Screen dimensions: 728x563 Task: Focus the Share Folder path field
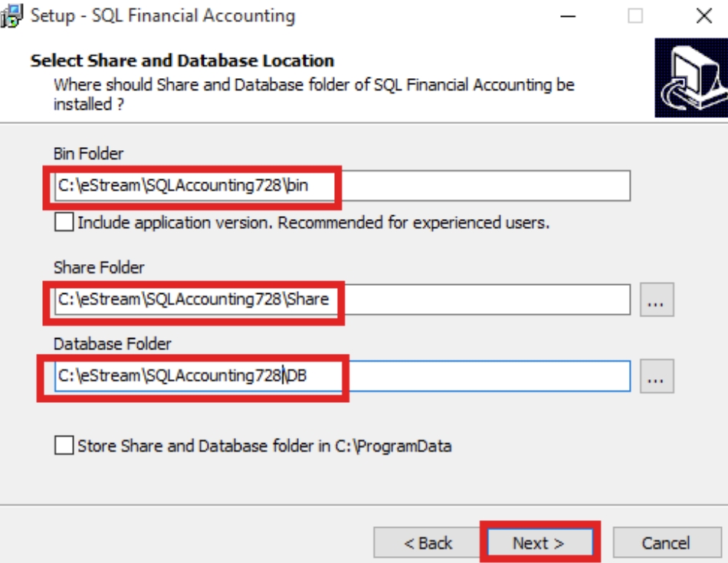(x=460, y=300)
